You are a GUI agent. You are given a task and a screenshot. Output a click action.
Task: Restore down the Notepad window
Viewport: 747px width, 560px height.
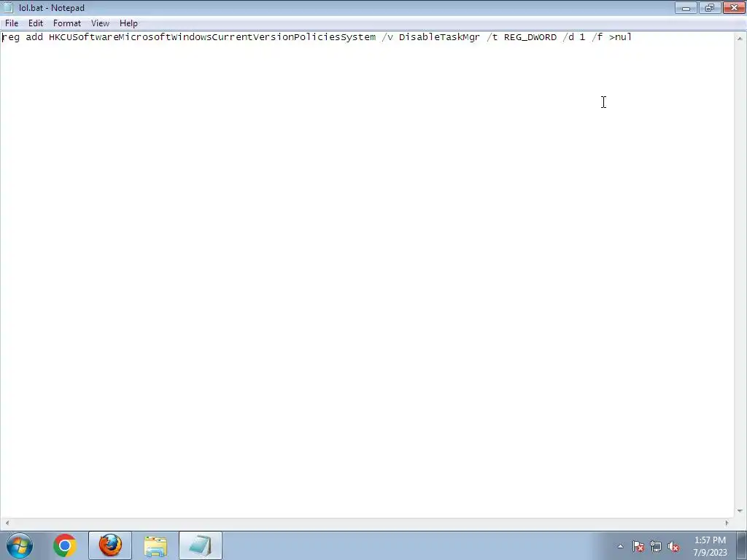(710, 7)
